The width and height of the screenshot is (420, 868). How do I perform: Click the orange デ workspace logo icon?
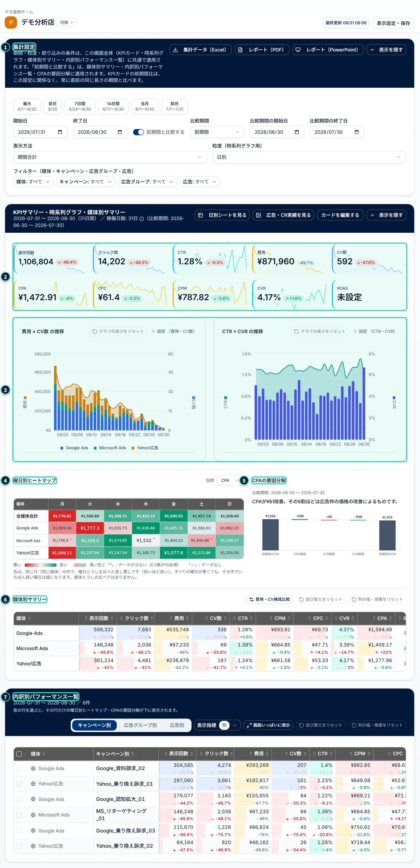pos(11,23)
